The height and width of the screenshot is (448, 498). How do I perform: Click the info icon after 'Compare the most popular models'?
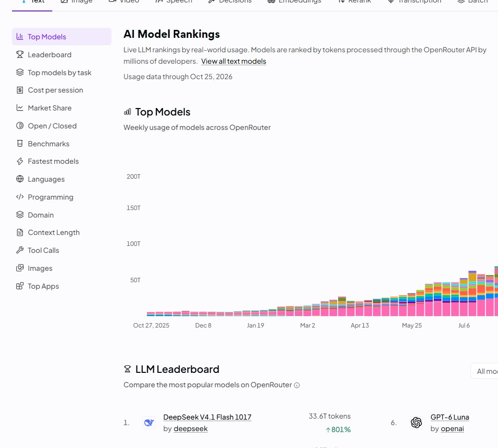point(297,385)
